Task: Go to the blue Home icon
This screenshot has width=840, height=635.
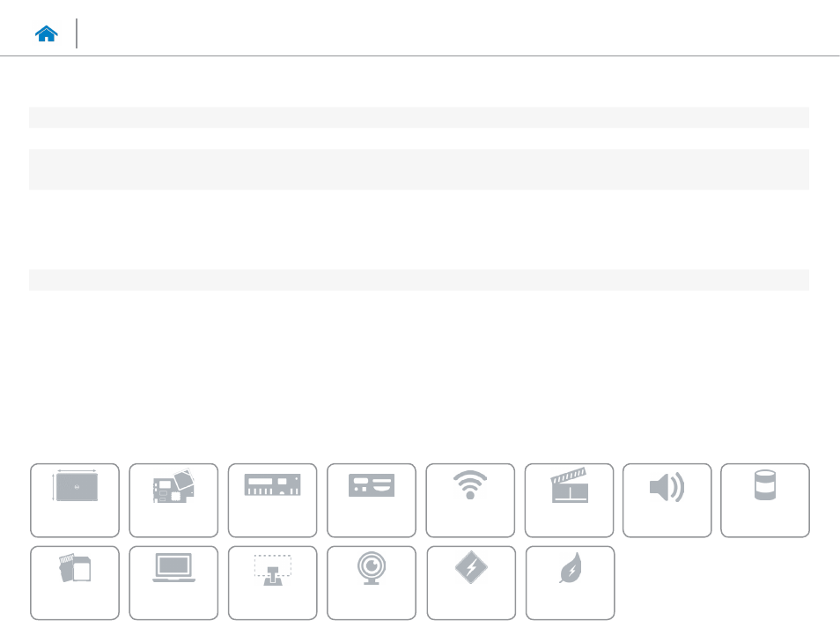Action: click(x=46, y=33)
